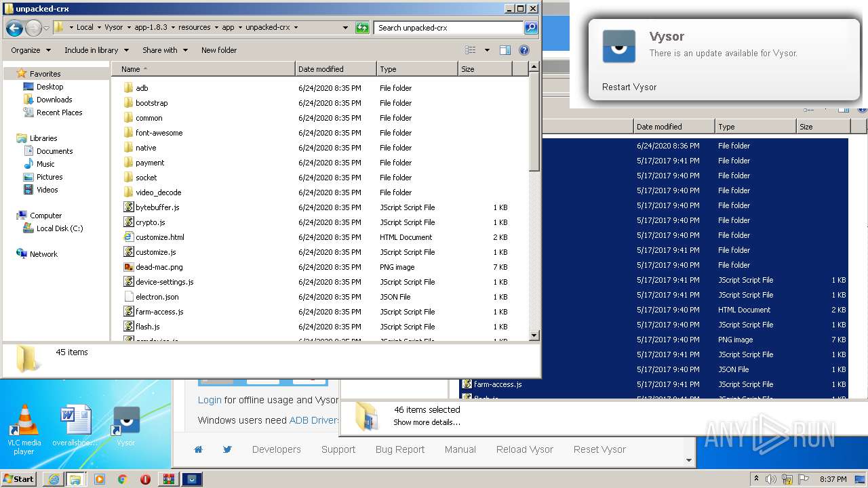Open Opera from the taskbar

pos(145,479)
